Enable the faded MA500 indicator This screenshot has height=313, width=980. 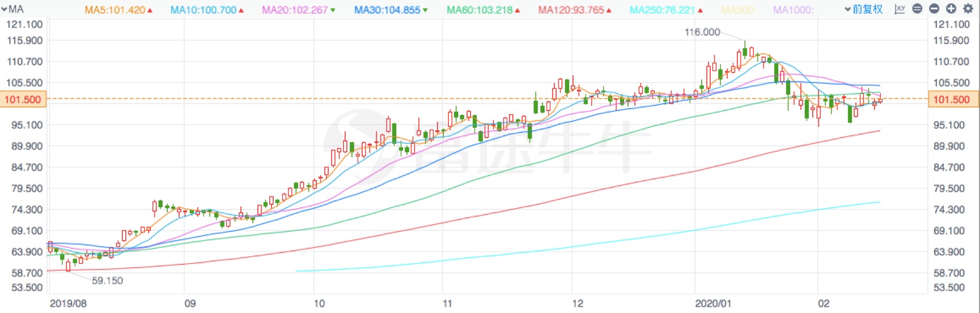pos(738,10)
